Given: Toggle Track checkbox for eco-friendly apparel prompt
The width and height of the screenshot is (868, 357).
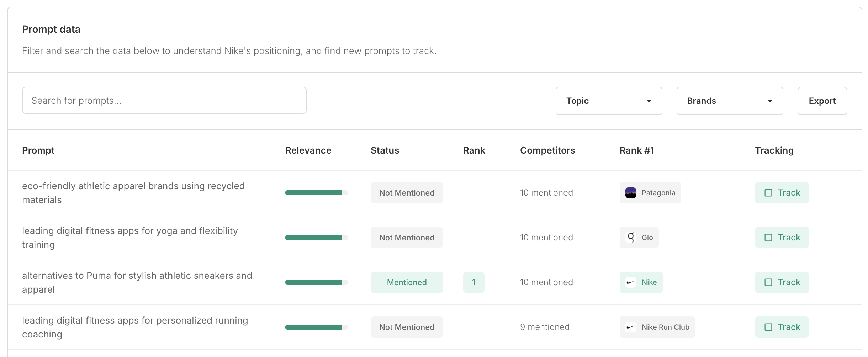Looking at the screenshot, I should click(768, 193).
